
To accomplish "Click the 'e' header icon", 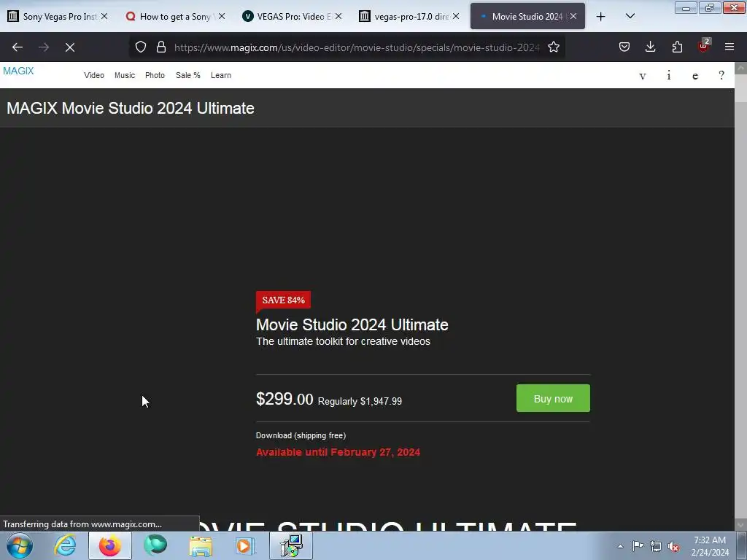I will click(695, 76).
